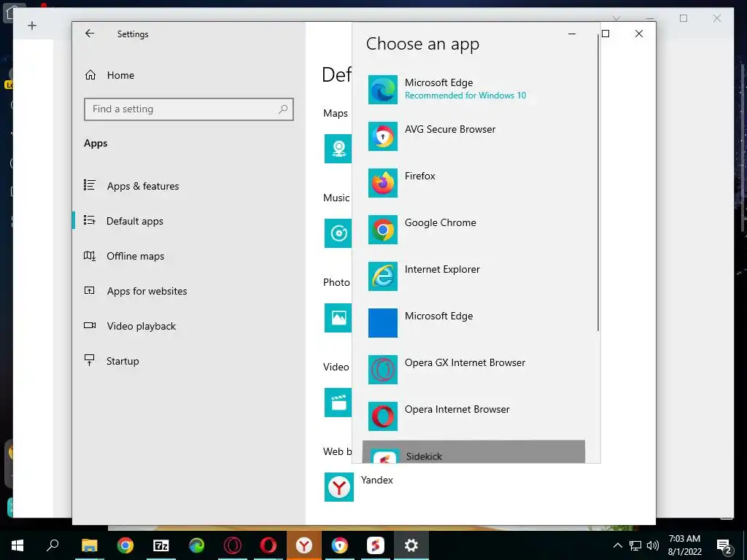Launch AVG Secure Browser from taskbar
The height and width of the screenshot is (560, 747).
[x=340, y=545]
